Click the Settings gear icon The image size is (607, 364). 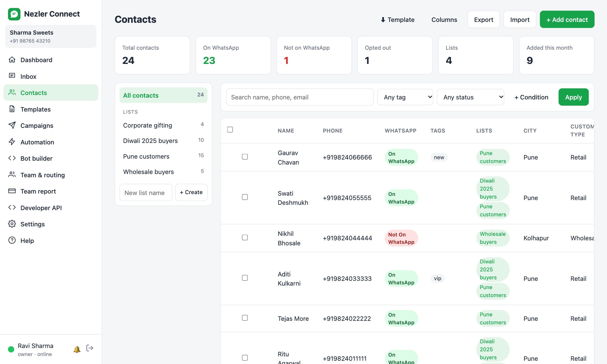pos(12,224)
